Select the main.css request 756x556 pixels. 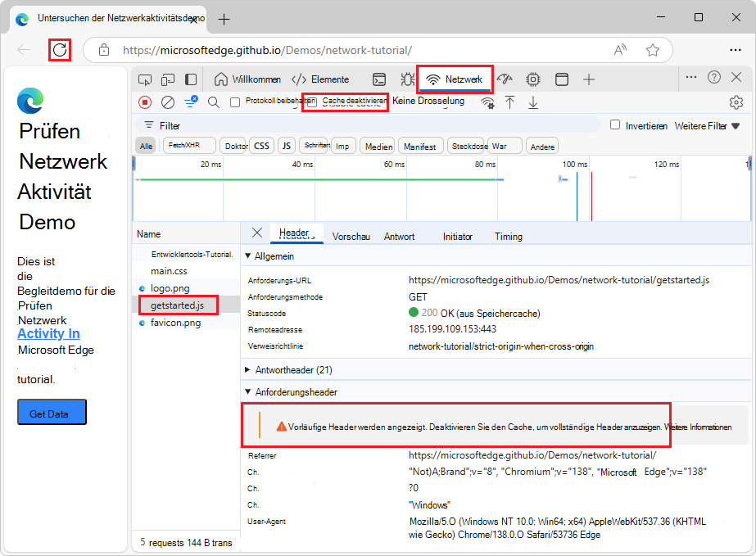click(169, 271)
